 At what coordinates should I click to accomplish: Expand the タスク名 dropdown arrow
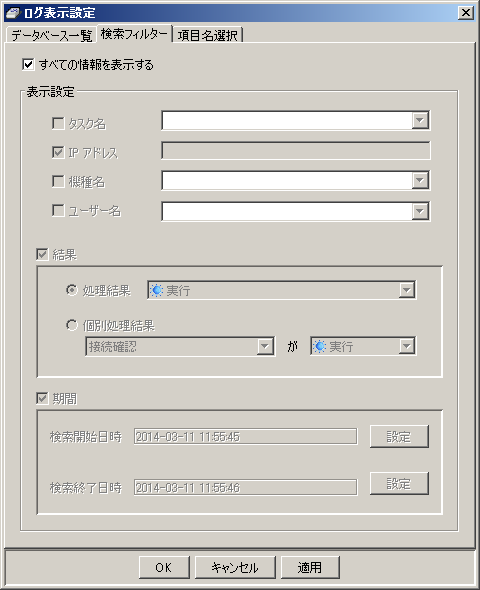[420, 120]
